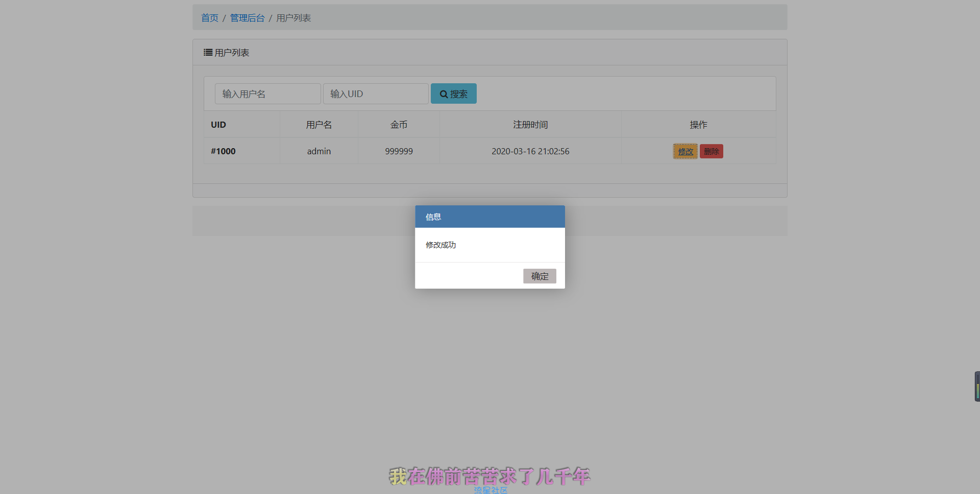
Task: Confirm the dialog by pressing 确定
Action: pyautogui.click(x=540, y=276)
